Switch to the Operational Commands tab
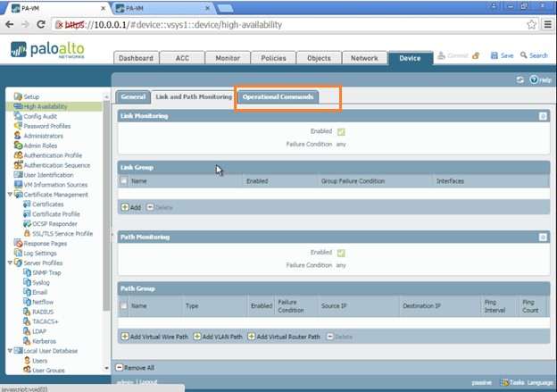Viewport: 557px width, 392px height. pos(279,96)
